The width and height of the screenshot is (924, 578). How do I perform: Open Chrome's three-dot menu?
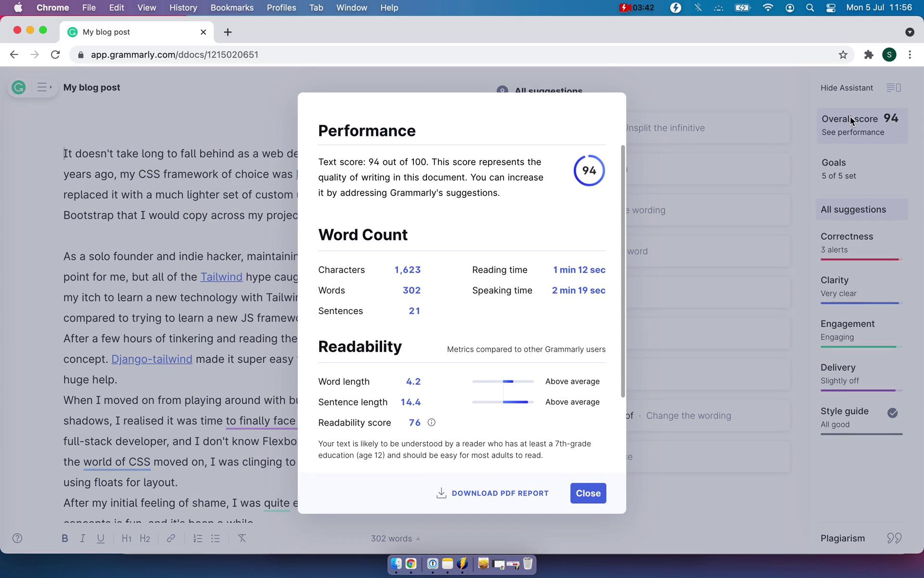[x=910, y=55]
